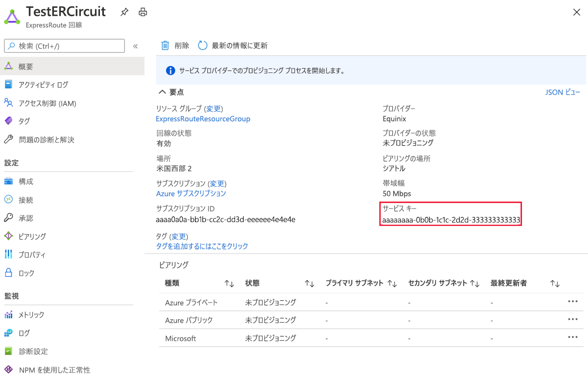Click 変更 next to タグ
This screenshot has width=588, height=378.
[x=179, y=236]
